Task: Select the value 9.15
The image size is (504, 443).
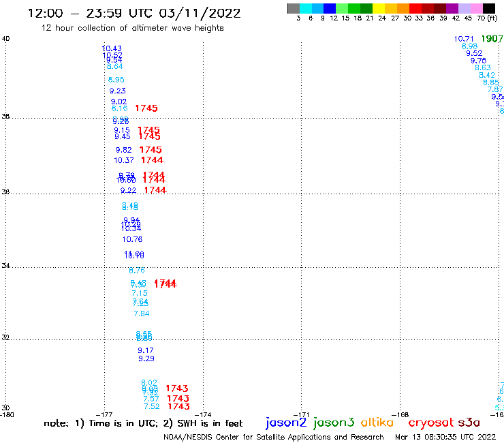Action: tap(122, 130)
